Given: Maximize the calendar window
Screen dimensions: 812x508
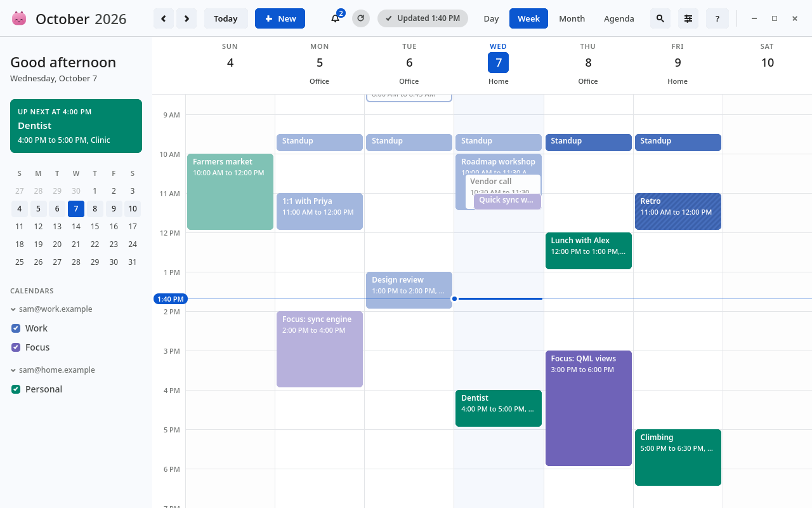Looking at the screenshot, I should pos(775,18).
